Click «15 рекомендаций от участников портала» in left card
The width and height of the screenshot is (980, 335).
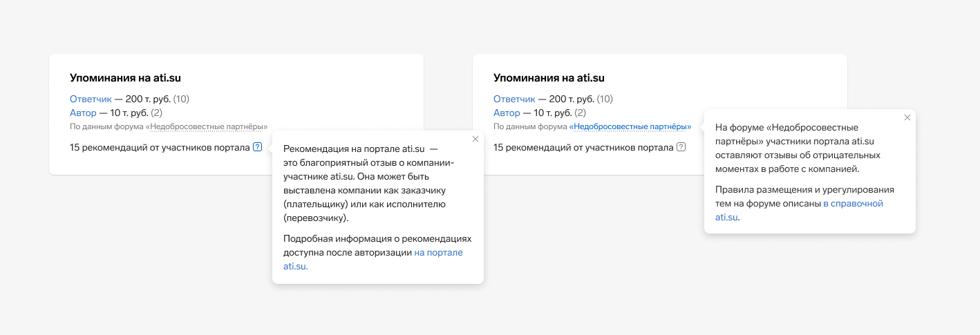point(160,148)
